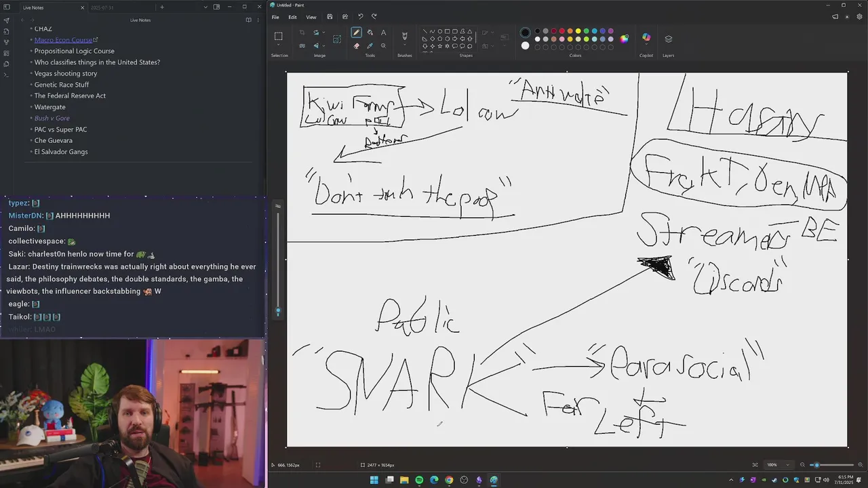Image resolution: width=868 pixels, height=488 pixels.
Task: Toggle the notes app left sidebar
Action: (x=6, y=7)
